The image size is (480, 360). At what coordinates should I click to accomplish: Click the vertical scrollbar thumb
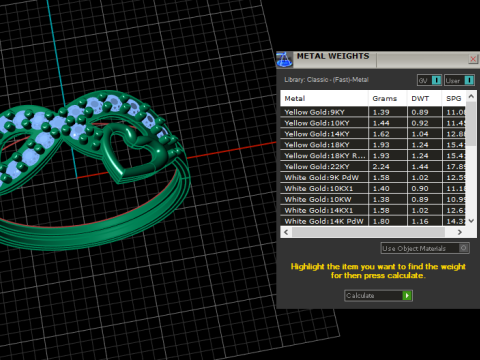(x=471, y=123)
